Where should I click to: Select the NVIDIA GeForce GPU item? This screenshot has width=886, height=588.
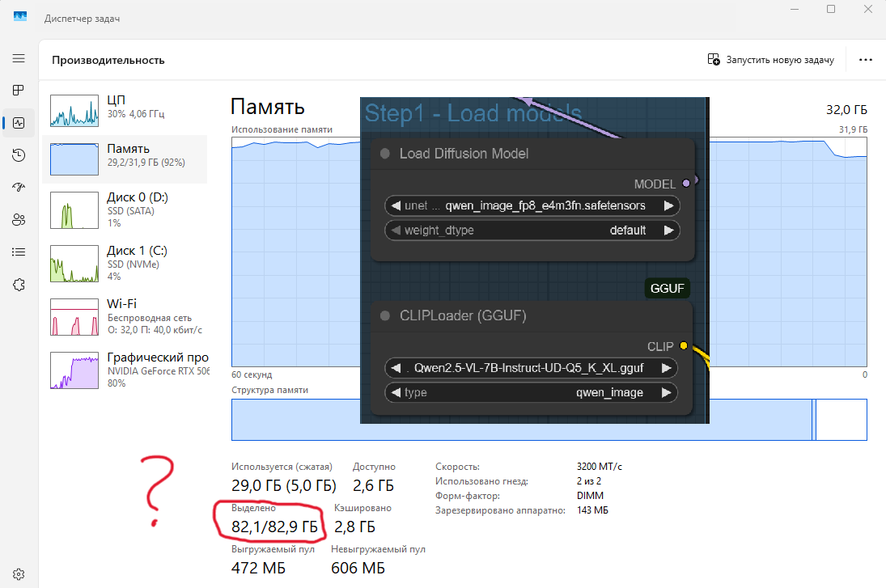tap(125, 369)
